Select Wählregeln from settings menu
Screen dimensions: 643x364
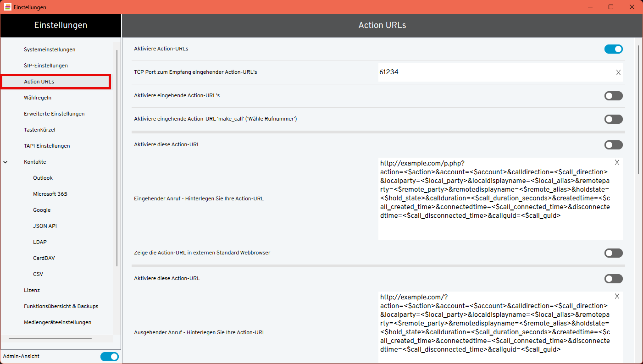coord(38,98)
